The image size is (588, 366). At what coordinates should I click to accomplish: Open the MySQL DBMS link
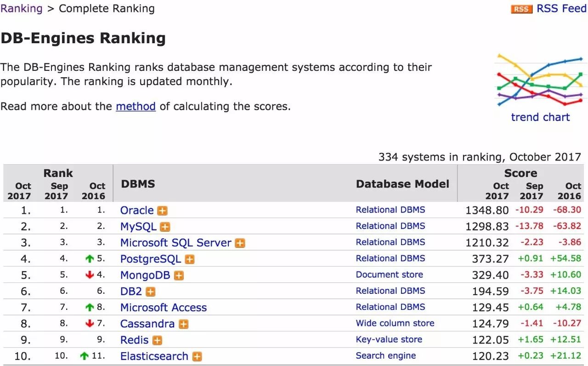point(138,226)
